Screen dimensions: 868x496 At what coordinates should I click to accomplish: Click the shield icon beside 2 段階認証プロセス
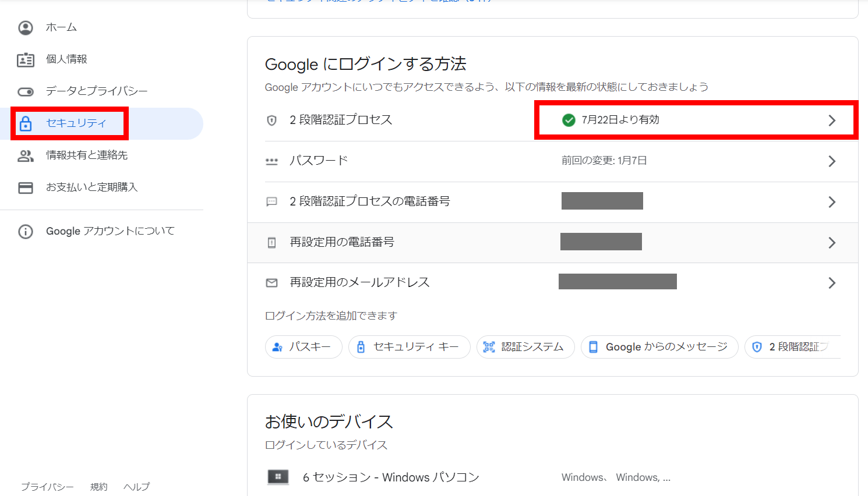point(271,121)
